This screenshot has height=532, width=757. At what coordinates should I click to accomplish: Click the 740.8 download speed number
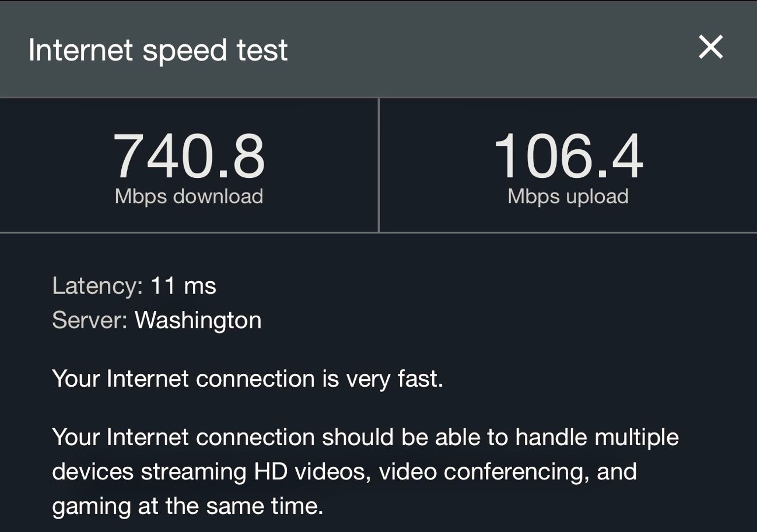[189, 157]
